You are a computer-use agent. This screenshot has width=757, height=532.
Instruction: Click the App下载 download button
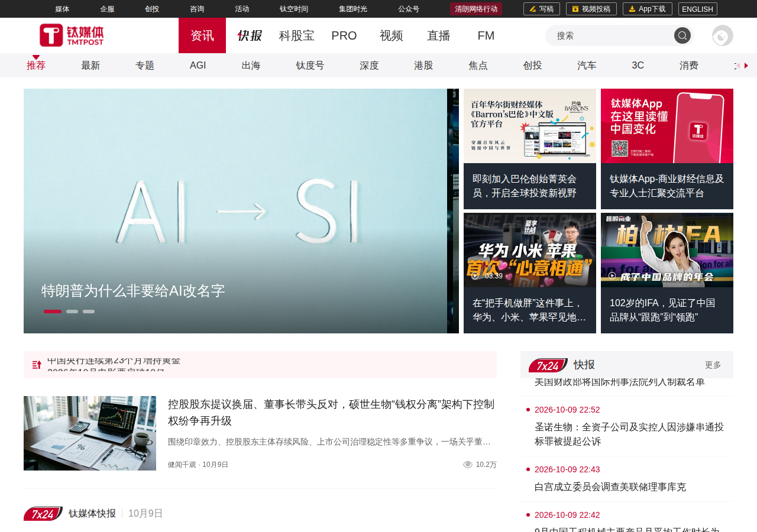[648, 9]
